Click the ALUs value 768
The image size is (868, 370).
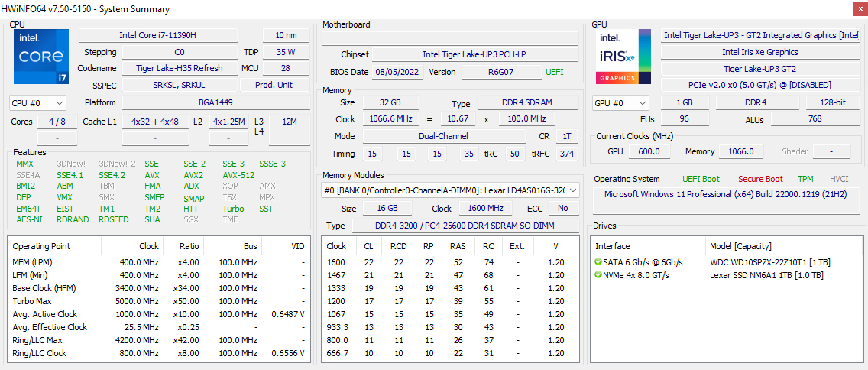[x=815, y=119]
